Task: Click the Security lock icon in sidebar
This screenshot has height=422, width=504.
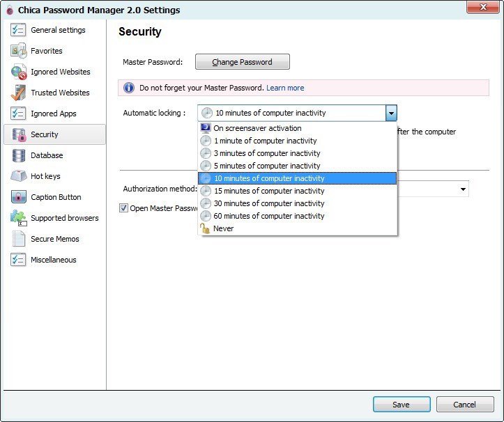Action: (x=19, y=134)
